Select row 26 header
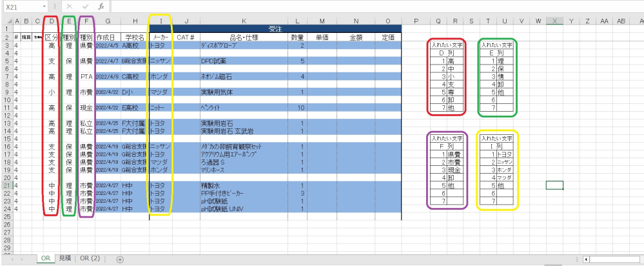This screenshot has width=644, height=266. [7, 225]
